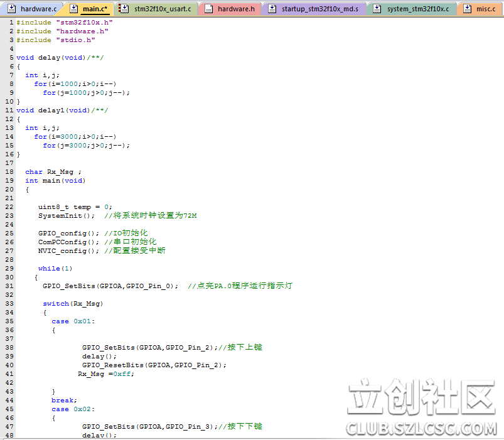Click the switch(Rx_Msg) statement
The height and width of the screenshot is (440, 504).
coord(73,304)
